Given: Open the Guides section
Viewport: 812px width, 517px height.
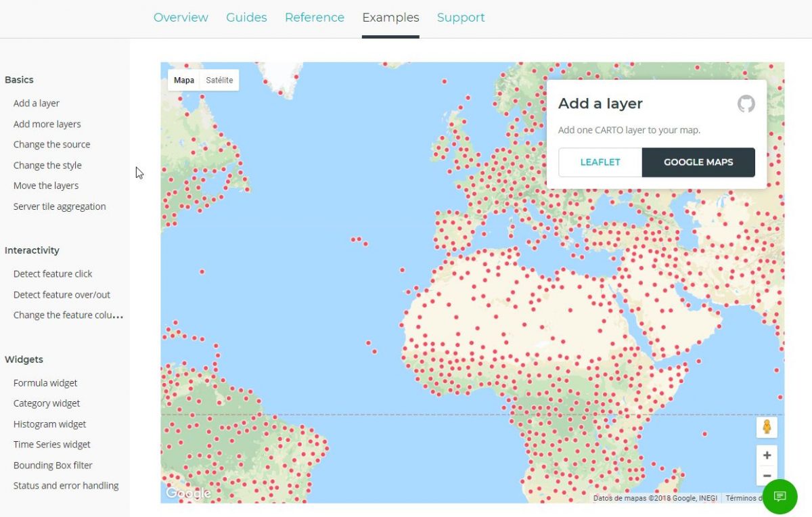Looking at the screenshot, I should 246,17.
